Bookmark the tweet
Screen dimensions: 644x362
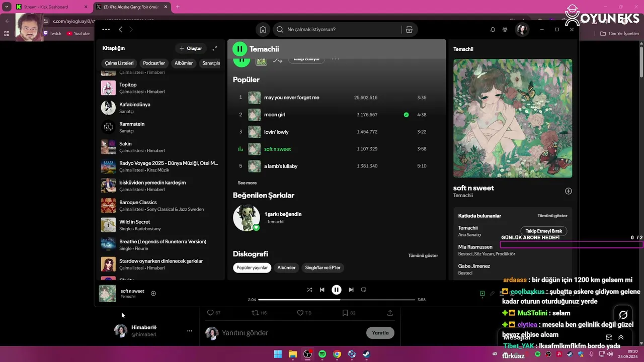(x=345, y=313)
